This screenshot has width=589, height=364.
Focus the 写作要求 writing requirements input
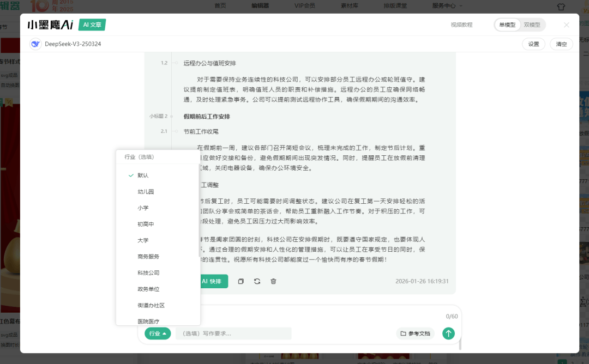[x=233, y=333]
